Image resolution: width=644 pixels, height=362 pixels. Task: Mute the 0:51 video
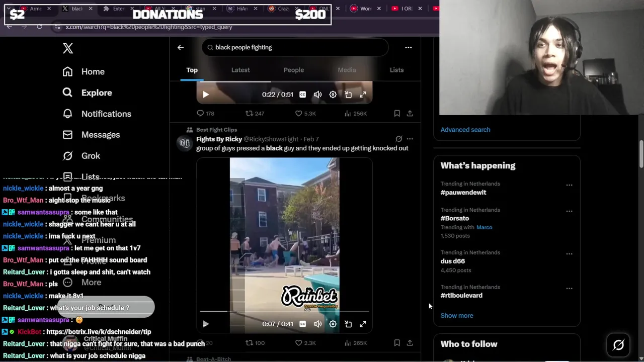(x=317, y=95)
